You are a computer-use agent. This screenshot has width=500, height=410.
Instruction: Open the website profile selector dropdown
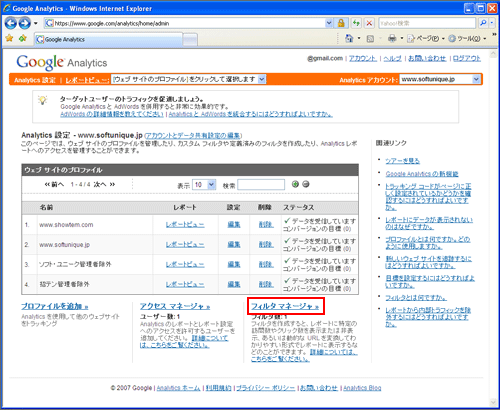click(188, 79)
